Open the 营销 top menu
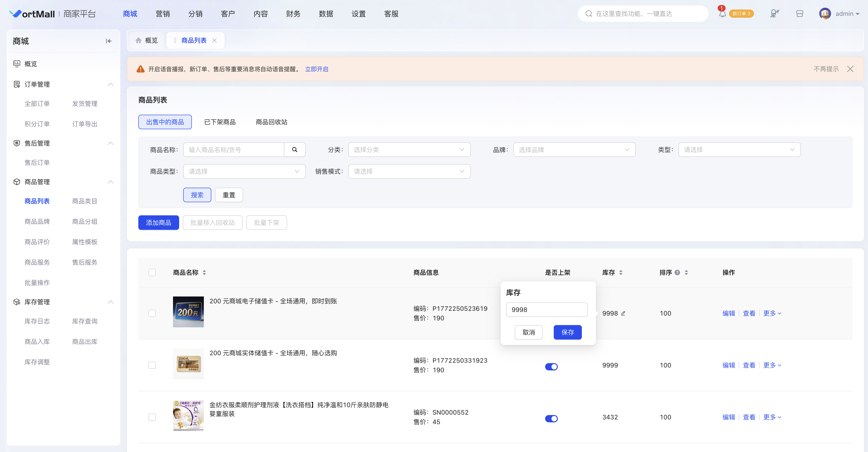Viewport: 868px width, 452px height. [163, 14]
